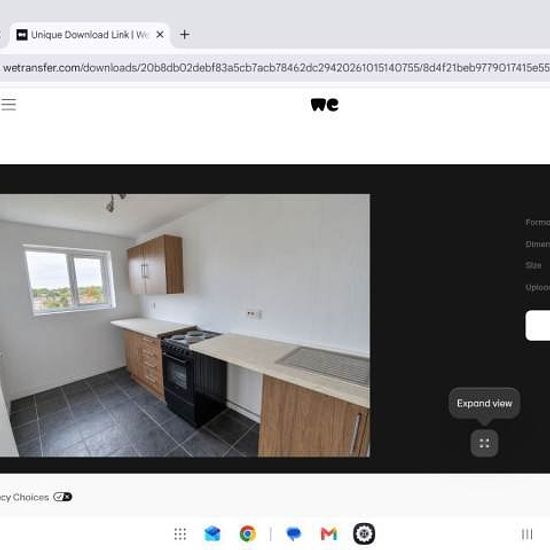Close the Unique Download Link tab
Screen dimensions: 550x550
[160, 34]
